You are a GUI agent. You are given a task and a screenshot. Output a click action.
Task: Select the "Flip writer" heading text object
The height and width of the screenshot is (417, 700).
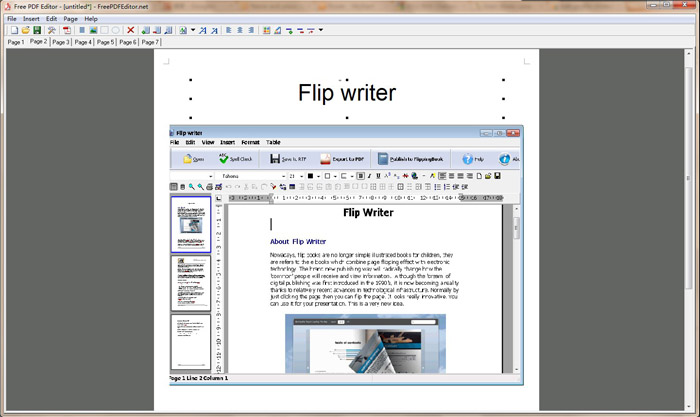point(347,93)
